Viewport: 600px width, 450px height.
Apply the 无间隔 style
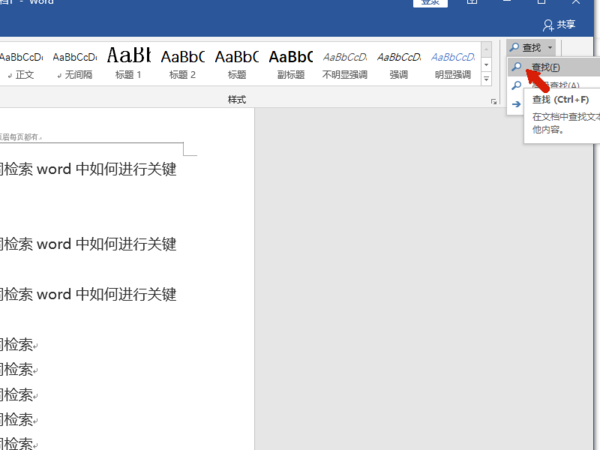point(75,65)
